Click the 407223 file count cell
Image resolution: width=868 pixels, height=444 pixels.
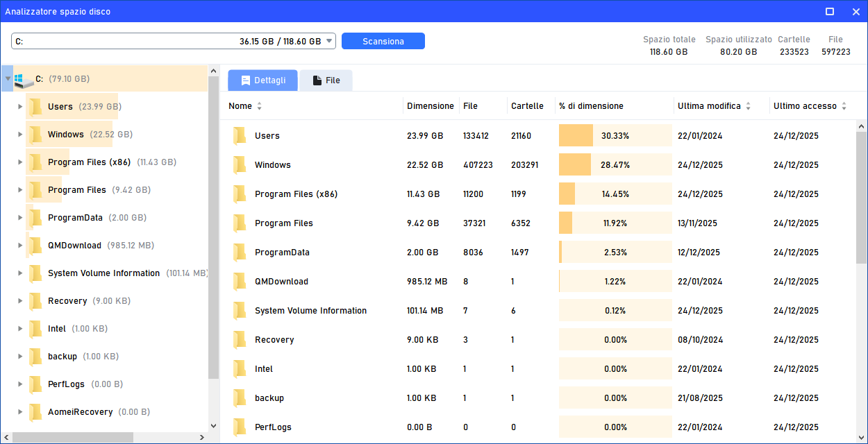(478, 165)
